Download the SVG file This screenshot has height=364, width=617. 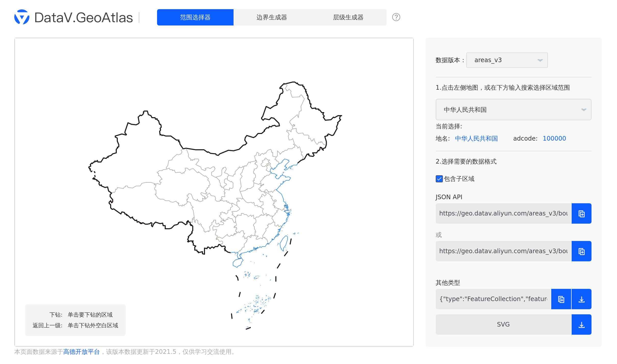(581, 325)
